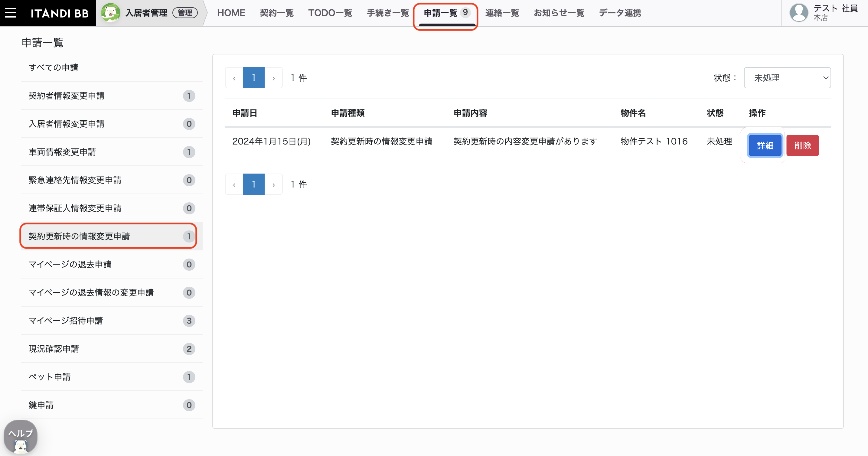Screen dimensions: 868x456
Task: Open the user avatar icon
Action: (x=799, y=13)
